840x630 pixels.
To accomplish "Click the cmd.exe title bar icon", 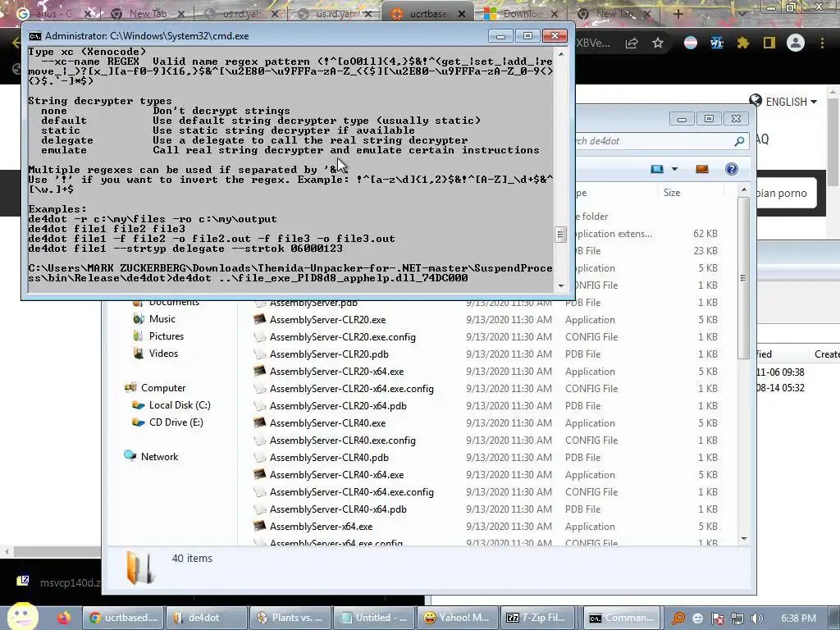I will coord(34,36).
